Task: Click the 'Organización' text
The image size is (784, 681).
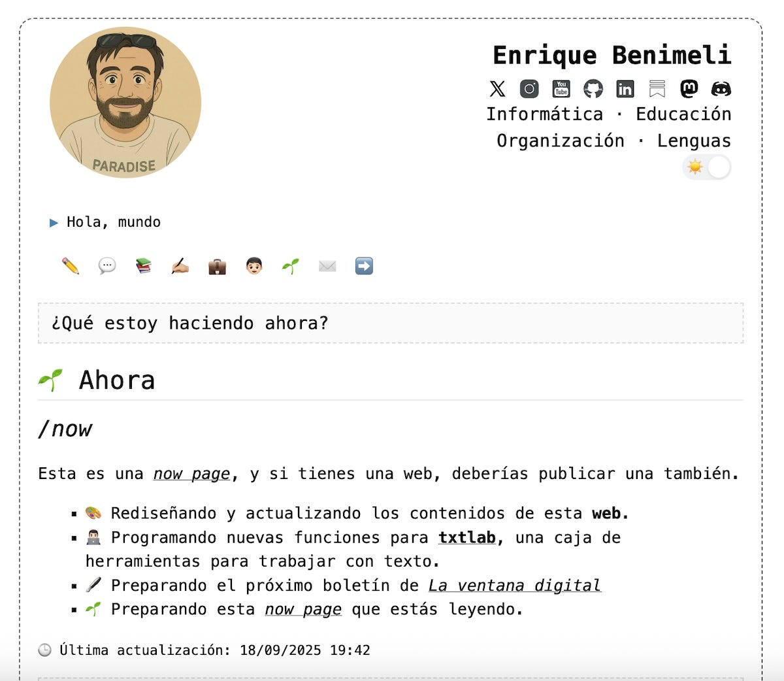Action: point(561,141)
